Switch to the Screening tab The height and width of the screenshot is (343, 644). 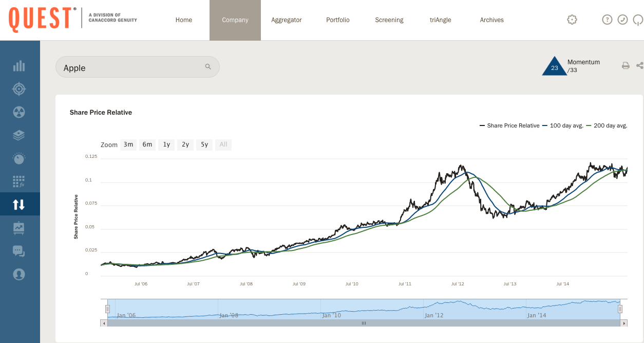[389, 20]
